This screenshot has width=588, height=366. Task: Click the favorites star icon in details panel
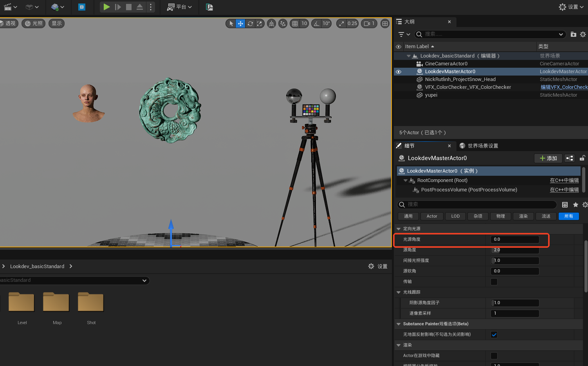(575, 205)
